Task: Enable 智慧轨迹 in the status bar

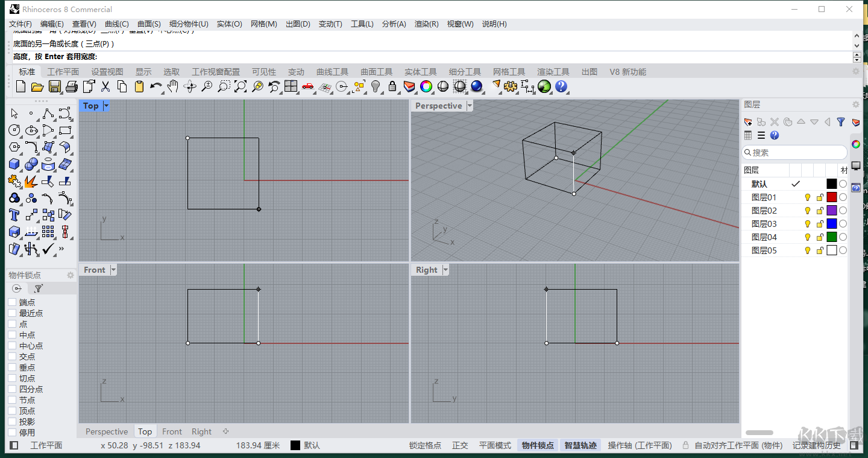Action: point(580,445)
